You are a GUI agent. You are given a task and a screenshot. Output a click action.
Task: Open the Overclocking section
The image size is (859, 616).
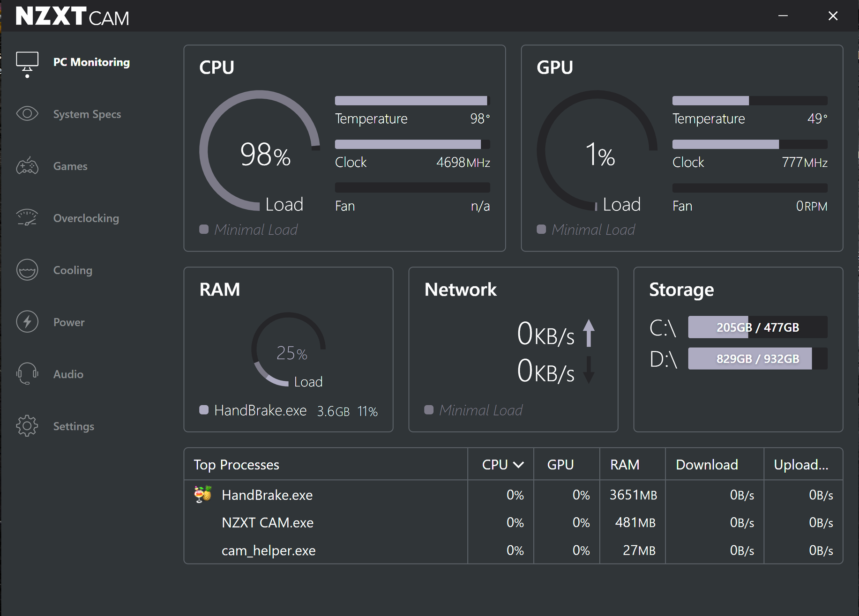coord(86,218)
